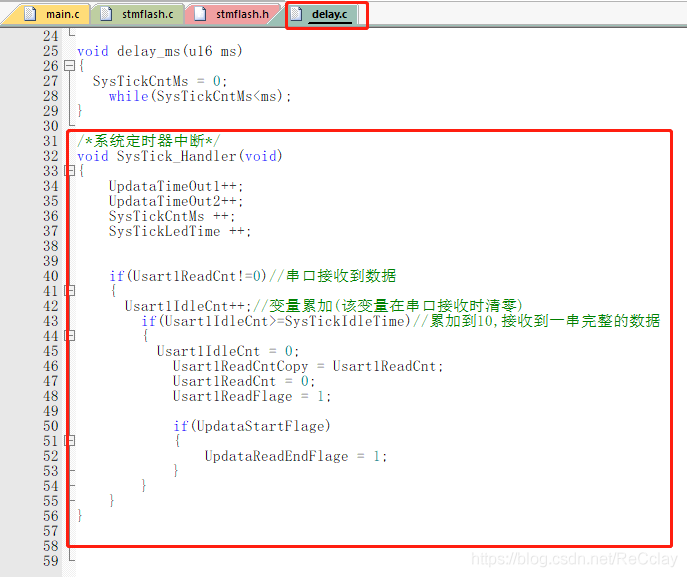
Task: Collapse the delay_ms function at line 26
Action: click(x=69, y=66)
